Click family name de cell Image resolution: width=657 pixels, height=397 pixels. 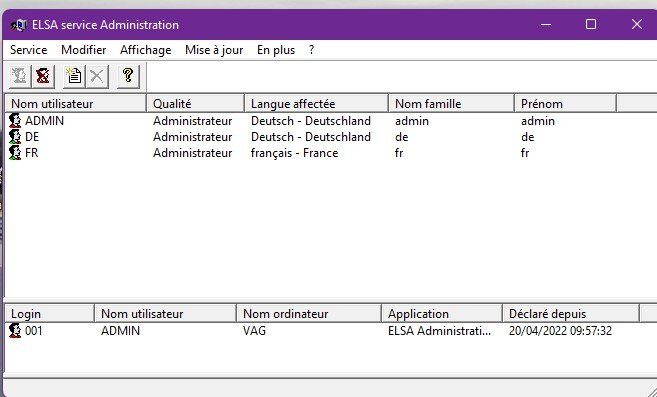coord(401,137)
